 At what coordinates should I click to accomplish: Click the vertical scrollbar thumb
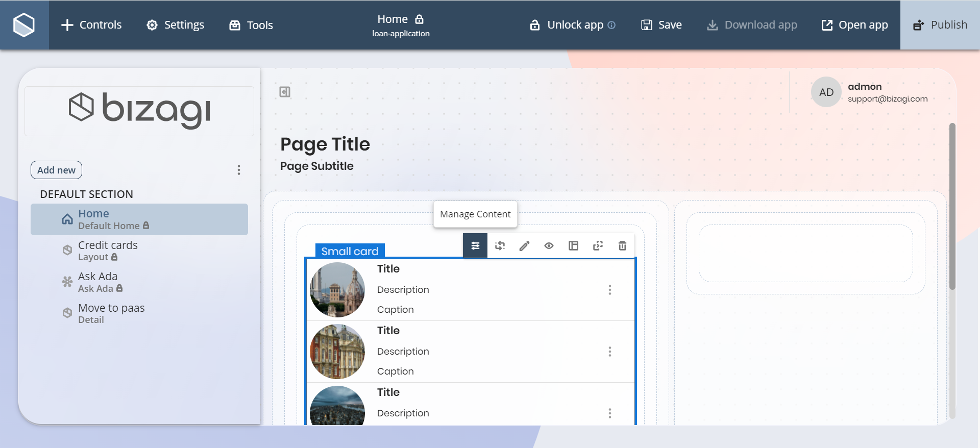(x=952, y=206)
